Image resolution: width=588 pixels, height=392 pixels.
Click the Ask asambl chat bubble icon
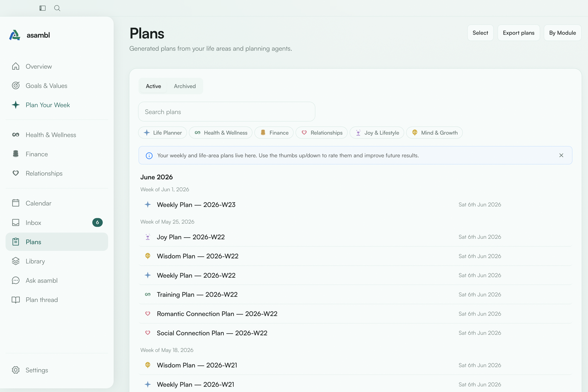tap(16, 280)
